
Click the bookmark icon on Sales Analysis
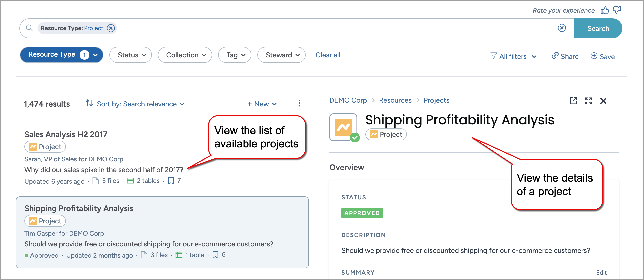coord(171,181)
